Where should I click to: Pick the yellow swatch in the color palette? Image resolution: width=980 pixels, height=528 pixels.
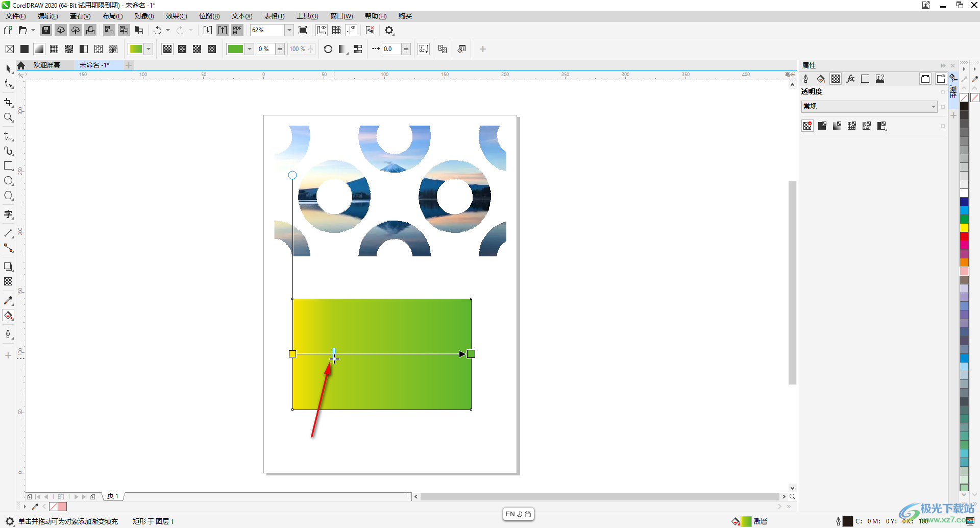click(964, 227)
